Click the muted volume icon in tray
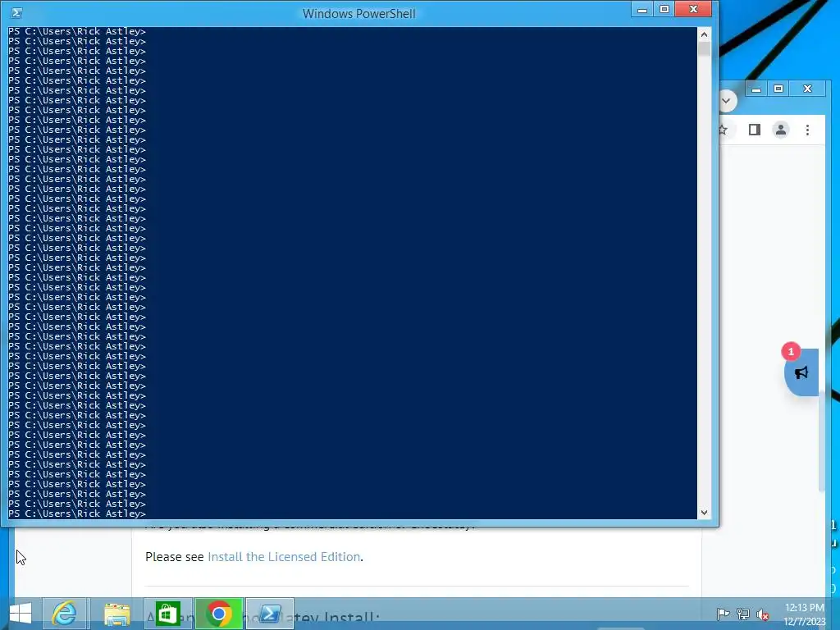This screenshot has height=630, width=840. [x=763, y=614]
